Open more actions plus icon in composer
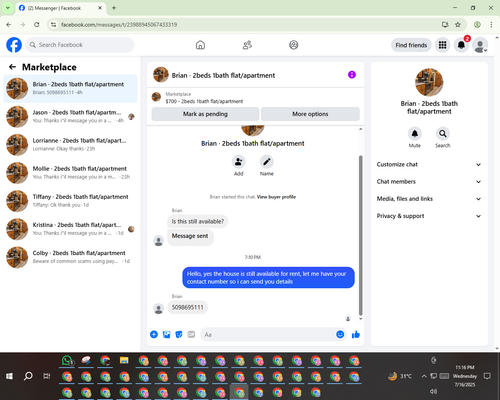Screen dimensions: 500x400 154,334
